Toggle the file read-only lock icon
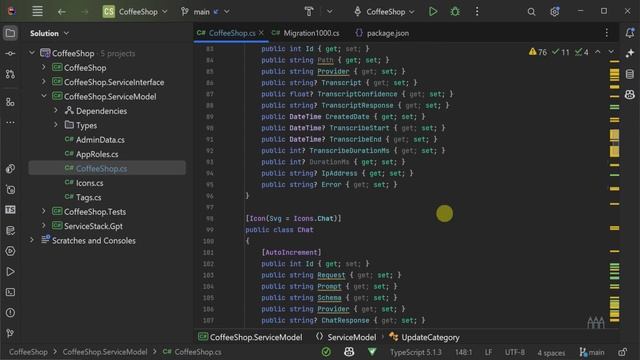Image resolution: width=640 pixels, height=360 pixels. pos(622,352)
